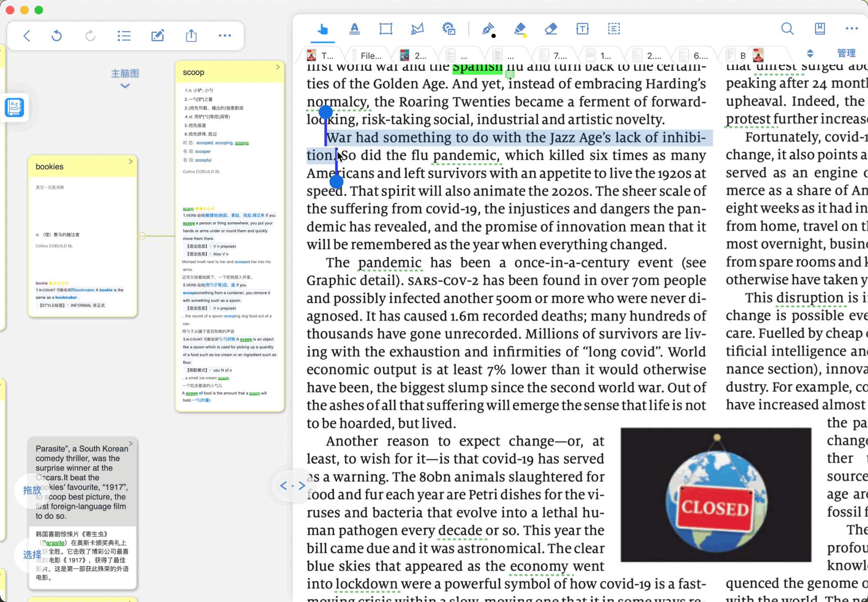Select the hand pointer tool

[322, 29]
